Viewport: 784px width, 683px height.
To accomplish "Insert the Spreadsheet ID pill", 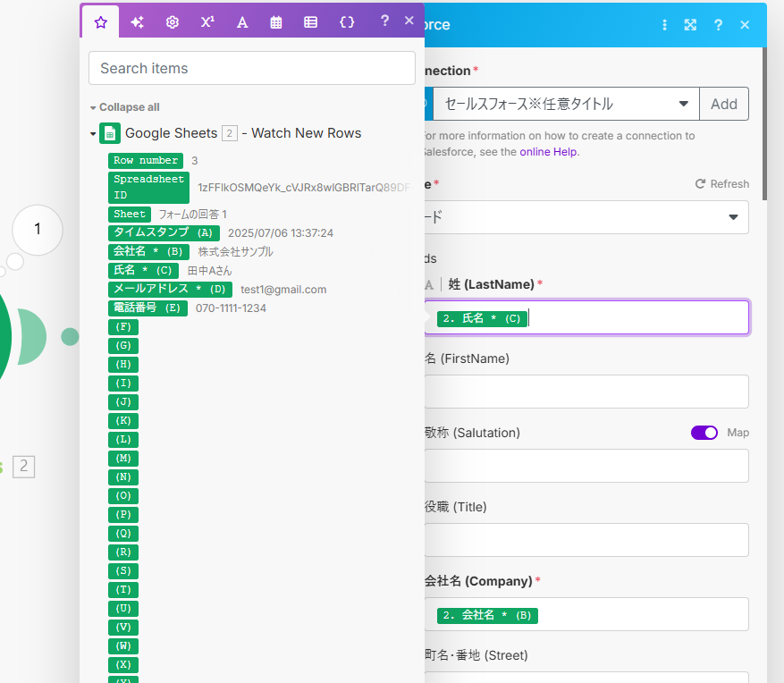I will click(148, 187).
